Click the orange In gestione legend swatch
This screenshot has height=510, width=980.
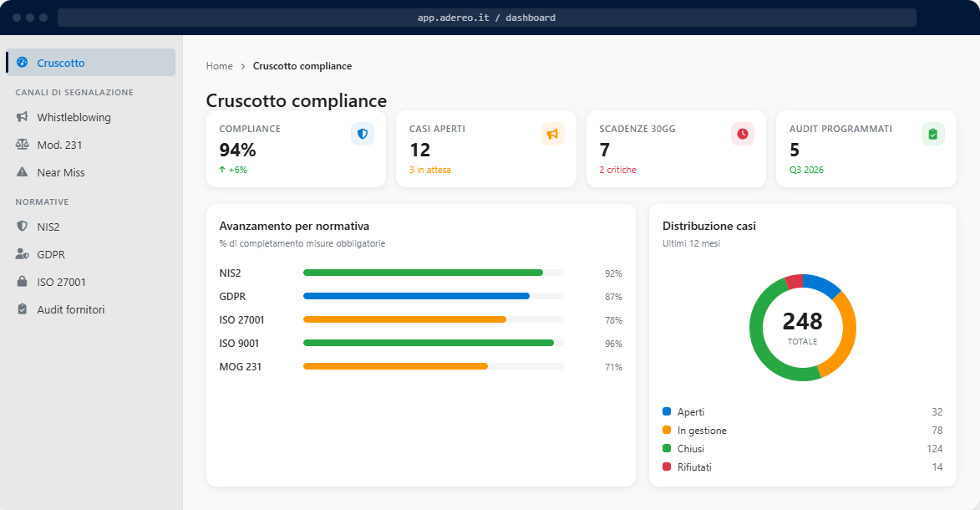pyautogui.click(x=666, y=430)
